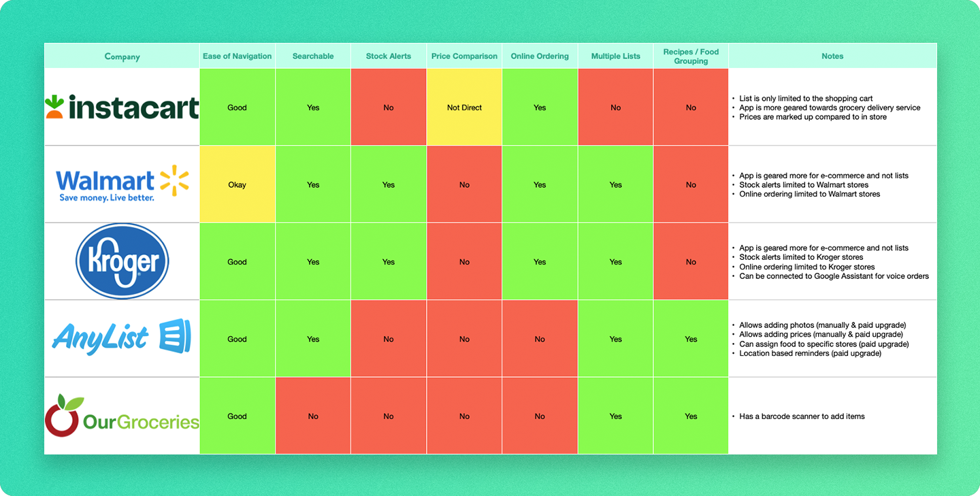Click Walmart's 'Yes' Multiple Lists cell
The width and height of the screenshot is (980, 496).
616,184
